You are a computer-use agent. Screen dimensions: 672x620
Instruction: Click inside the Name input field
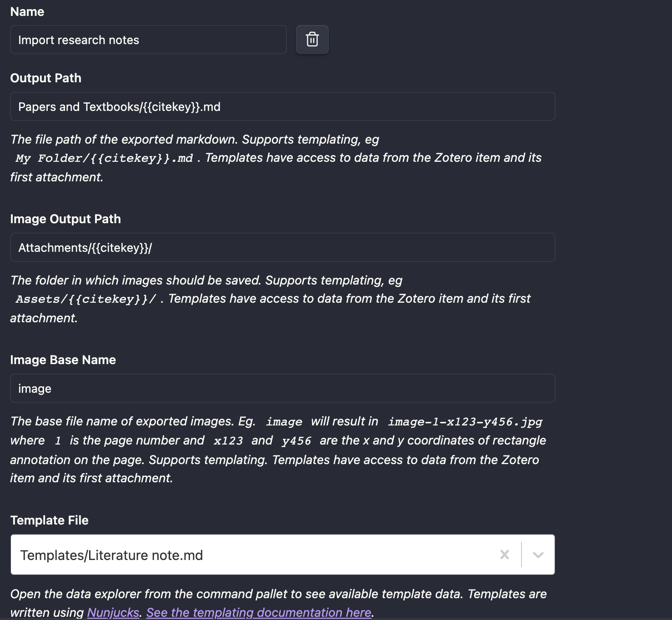pyautogui.click(x=148, y=40)
